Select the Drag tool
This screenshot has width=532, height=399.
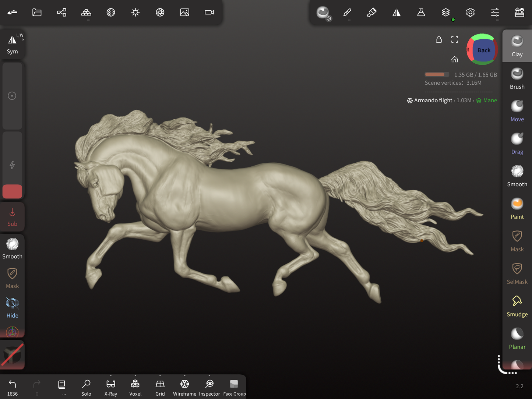[x=517, y=143]
